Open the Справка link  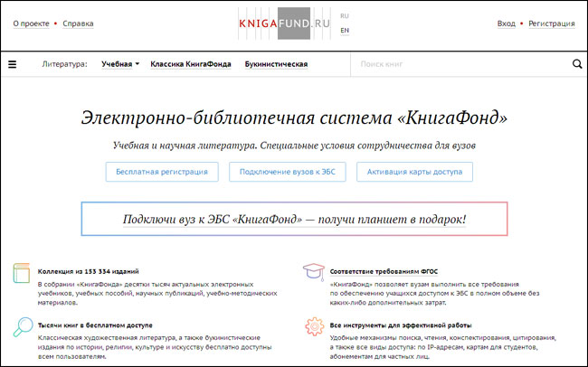pos(78,24)
